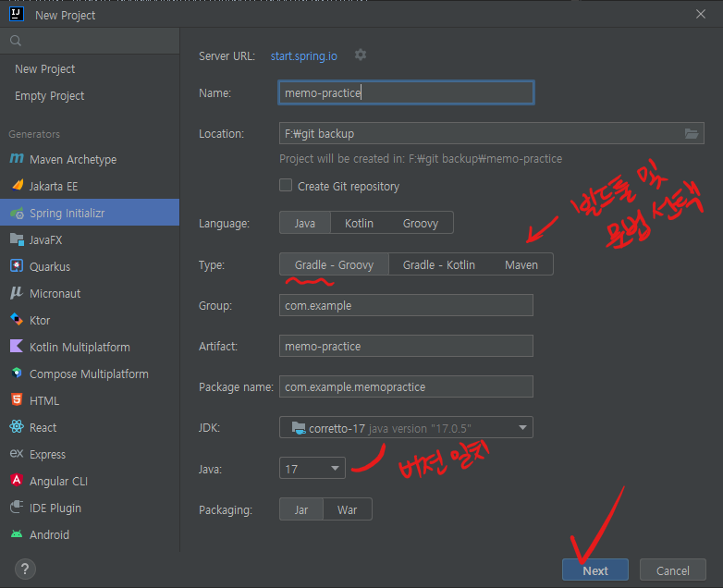Click the IDE Plugin icon
This screenshot has height=588, width=723.
(x=17, y=507)
